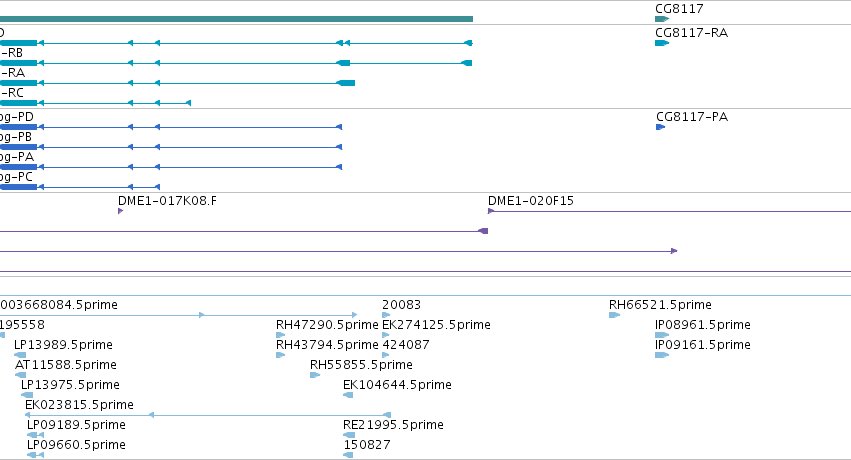Click the 150827 feature glyph
The height and width of the screenshot is (460, 851).
(348, 456)
